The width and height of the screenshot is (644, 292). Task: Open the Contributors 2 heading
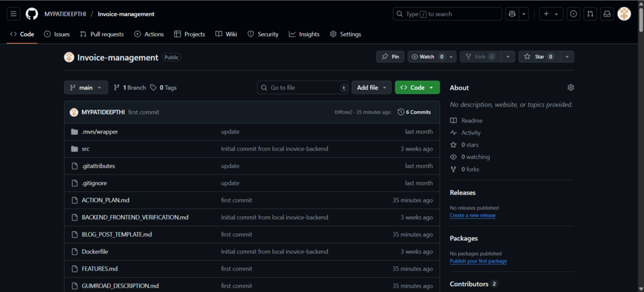pos(474,284)
